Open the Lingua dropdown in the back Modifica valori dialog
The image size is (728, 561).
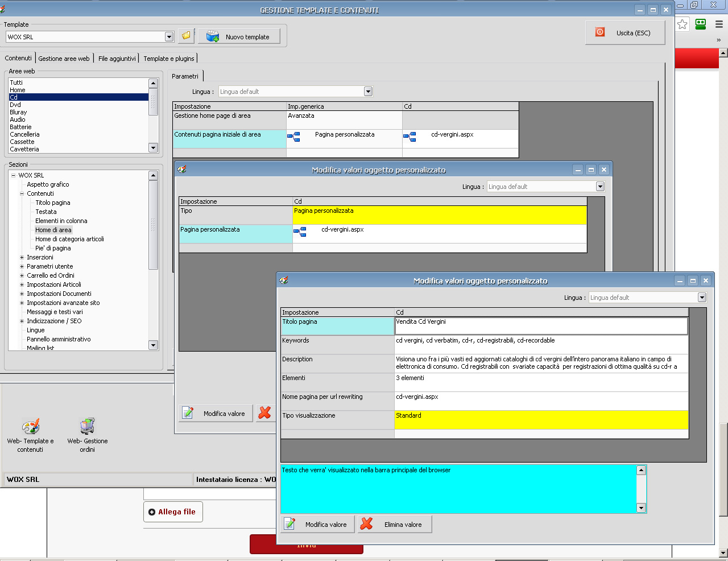[600, 187]
